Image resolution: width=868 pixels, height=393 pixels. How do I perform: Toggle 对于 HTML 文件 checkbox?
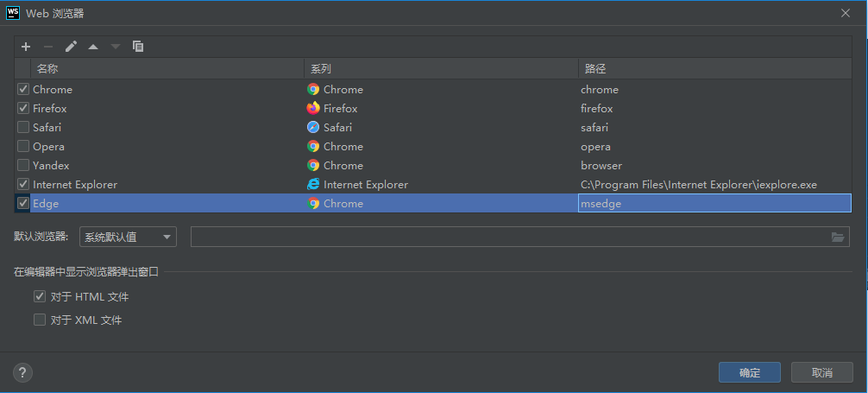click(40, 296)
